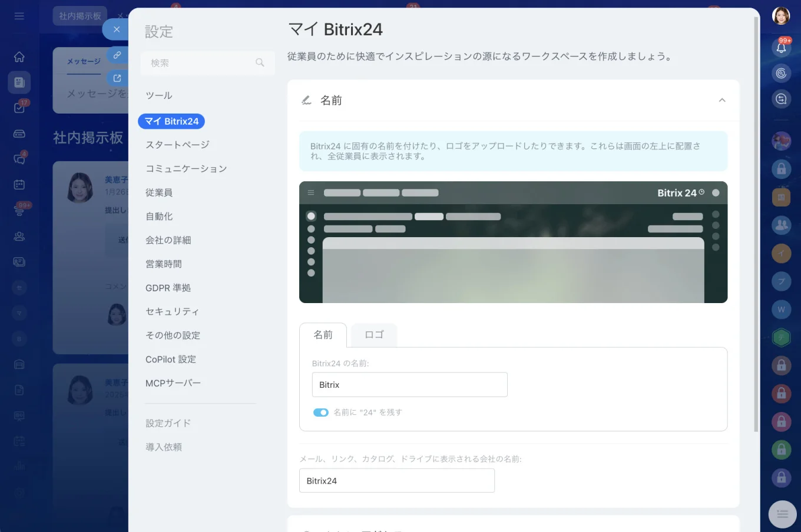Image resolution: width=801 pixels, height=532 pixels.
Task: Open the hamburger menu in the left sidebar
Action: 19,16
